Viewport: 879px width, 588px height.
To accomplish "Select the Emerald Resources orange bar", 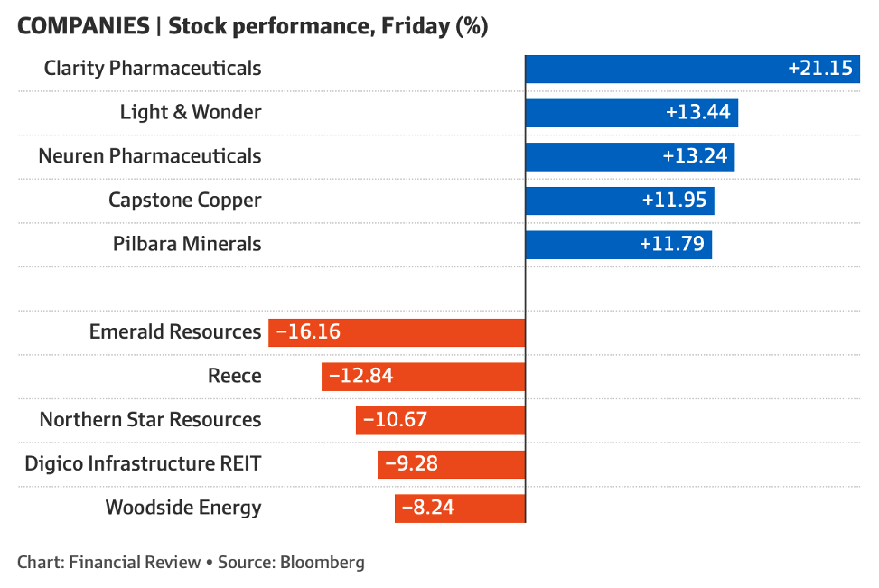I will 397,332.
